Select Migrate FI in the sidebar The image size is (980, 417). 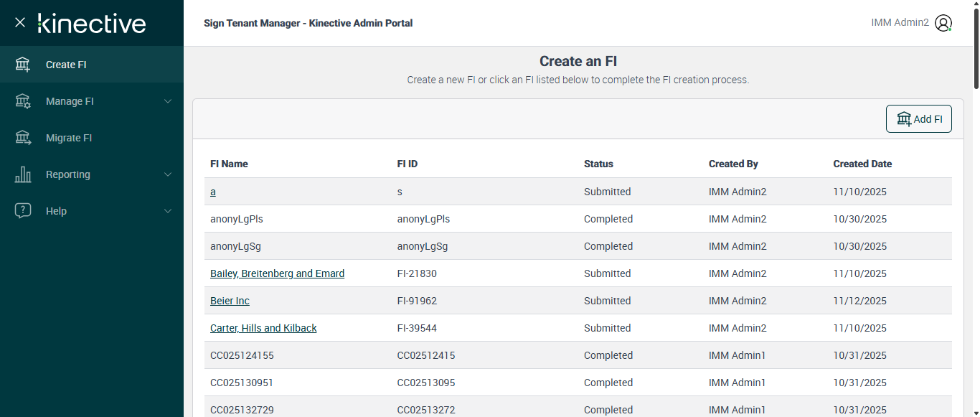click(x=69, y=138)
